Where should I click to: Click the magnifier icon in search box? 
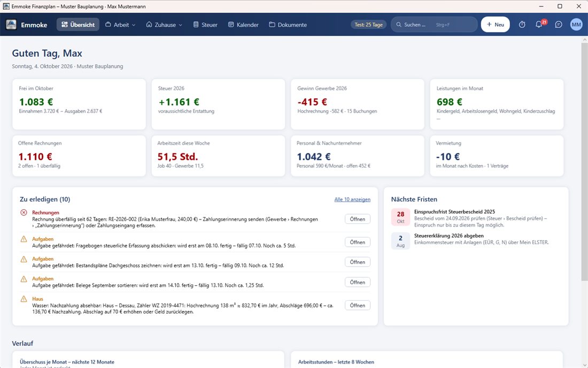(x=399, y=25)
